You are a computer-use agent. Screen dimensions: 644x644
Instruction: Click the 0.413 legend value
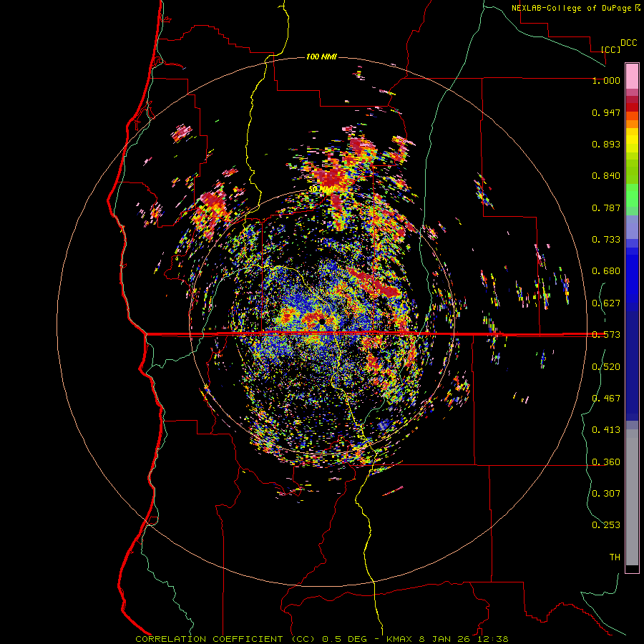click(606, 430)
